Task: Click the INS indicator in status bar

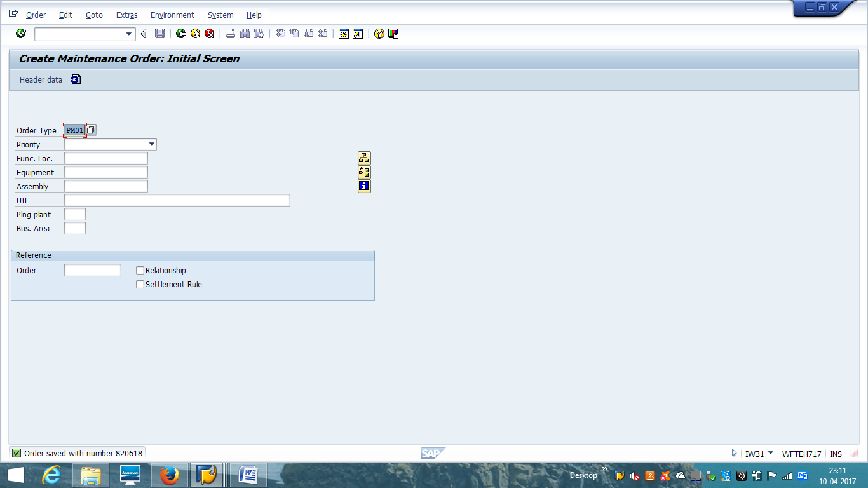Action: click(x=836, y=454)
